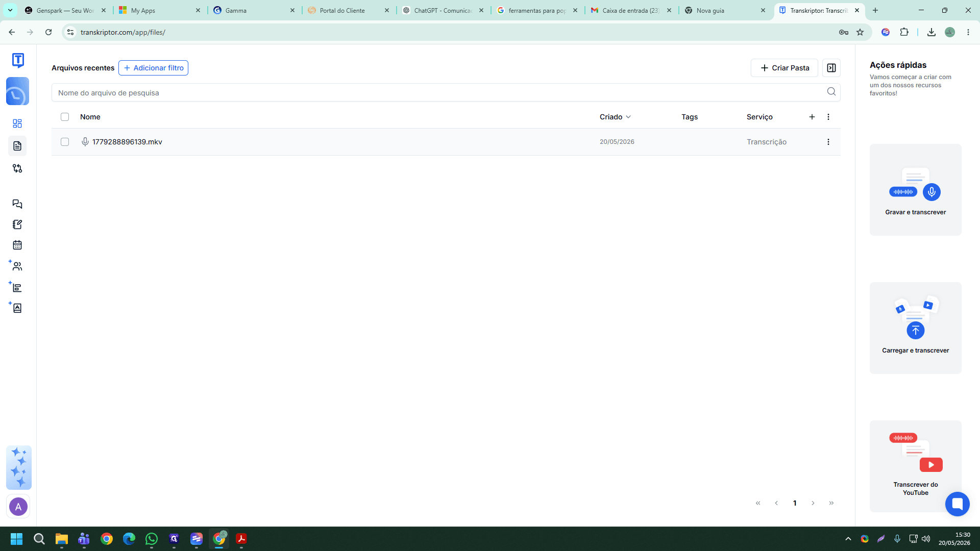Click the Criar Pasta button
Screen dimensions: 980x551
pos(785,68)
